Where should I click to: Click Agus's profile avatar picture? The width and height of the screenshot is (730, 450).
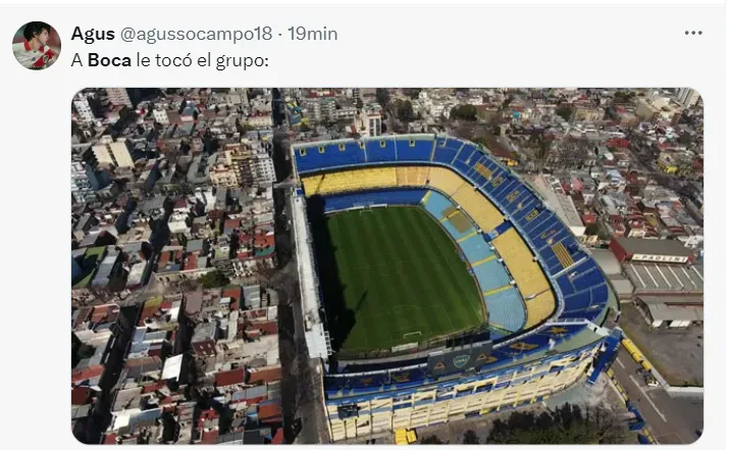pyautogui.click(x=36, y=45)
